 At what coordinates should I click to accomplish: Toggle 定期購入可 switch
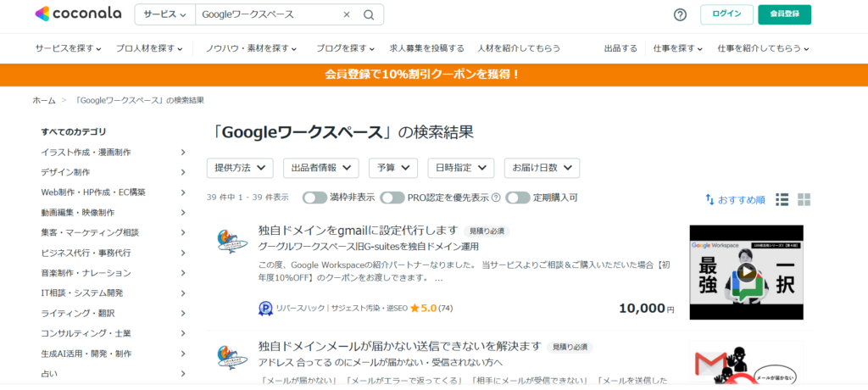[518, 198]
